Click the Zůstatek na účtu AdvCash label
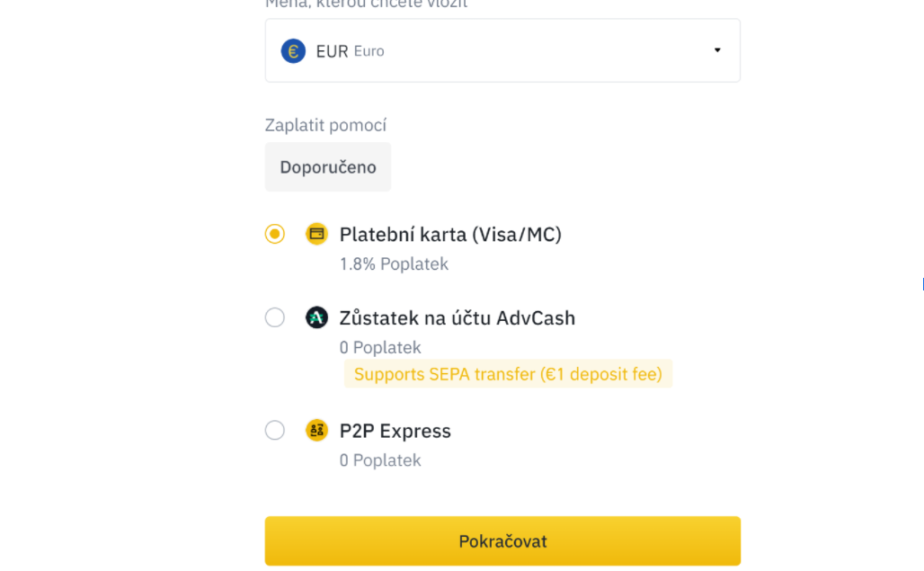924x571 pixels. click(x=457, y=318)
